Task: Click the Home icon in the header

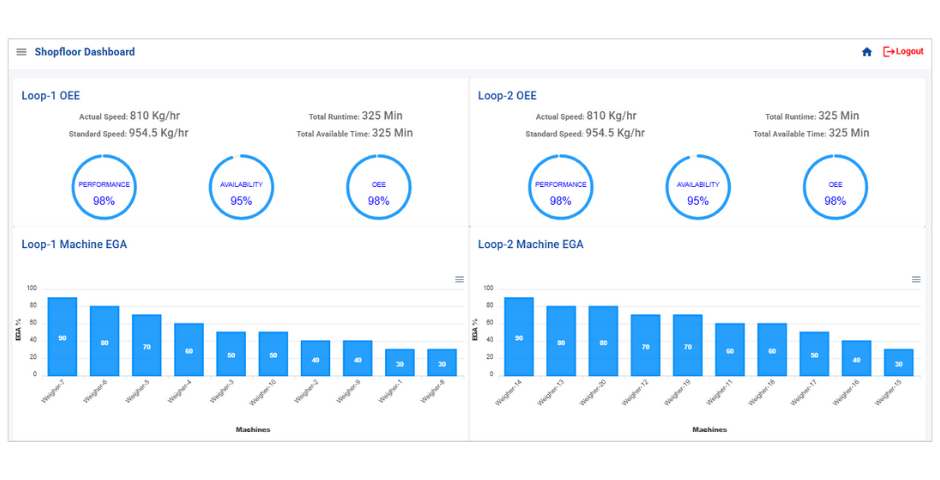Action: pos(867,52)
